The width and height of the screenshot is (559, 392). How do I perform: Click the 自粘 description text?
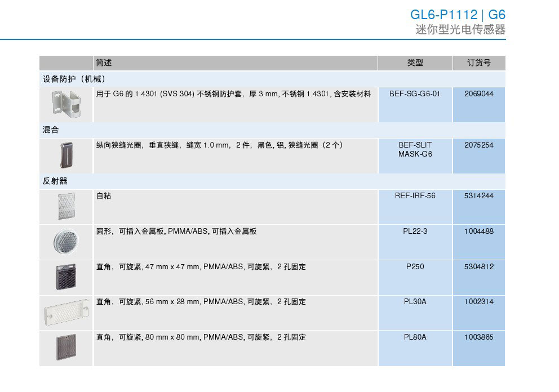pos(103,195)
